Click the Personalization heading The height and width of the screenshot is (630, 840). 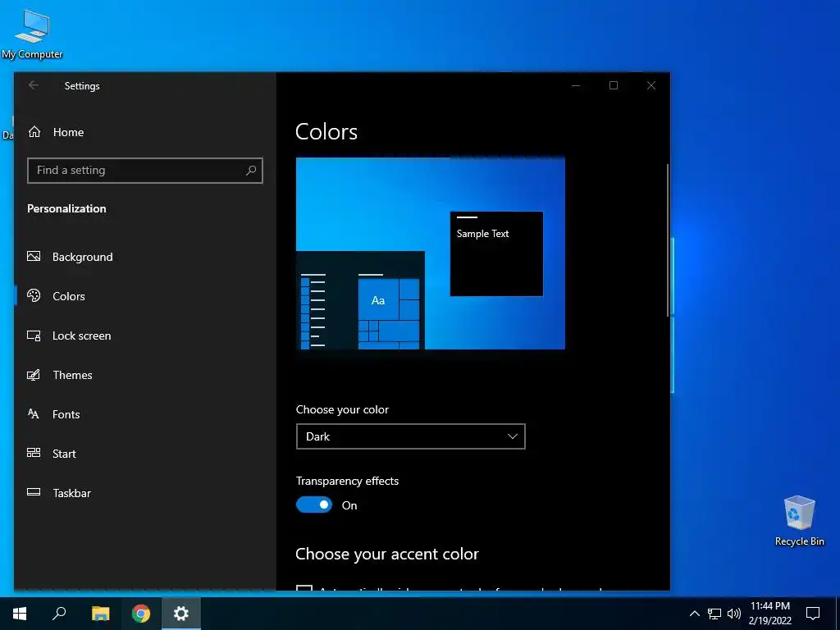coord(66,208)
